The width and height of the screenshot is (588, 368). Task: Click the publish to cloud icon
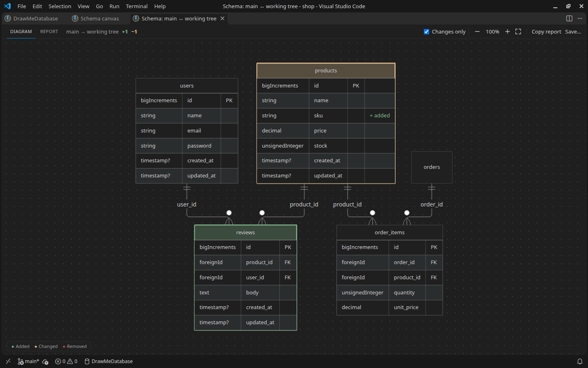pyautogui.click(x=45, y=361)
